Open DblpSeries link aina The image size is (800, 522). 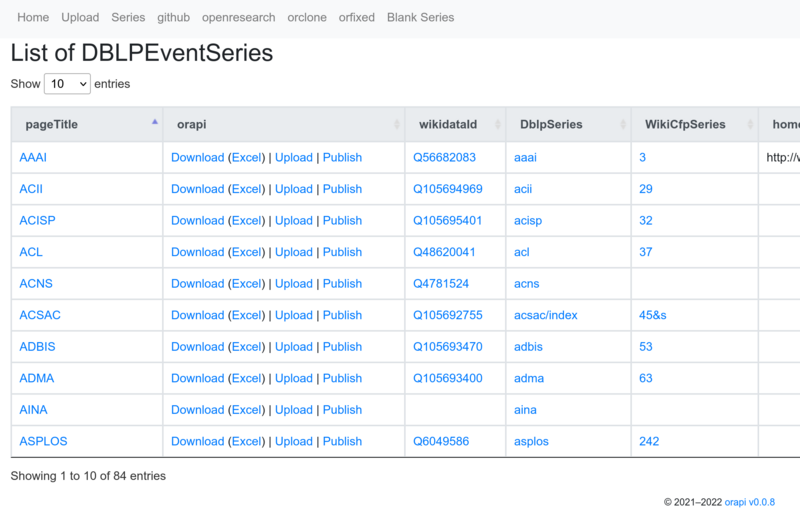coord(526,410)
